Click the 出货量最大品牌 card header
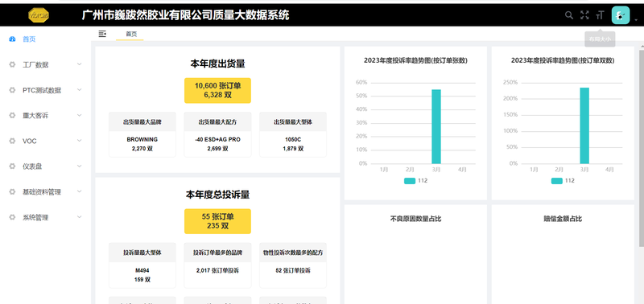Screen dimensions: 644x304 click(x=142, y=122)
